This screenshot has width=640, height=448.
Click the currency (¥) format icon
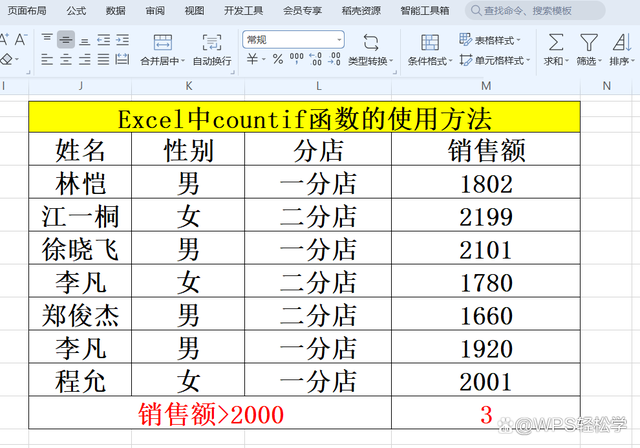point(252,61)
